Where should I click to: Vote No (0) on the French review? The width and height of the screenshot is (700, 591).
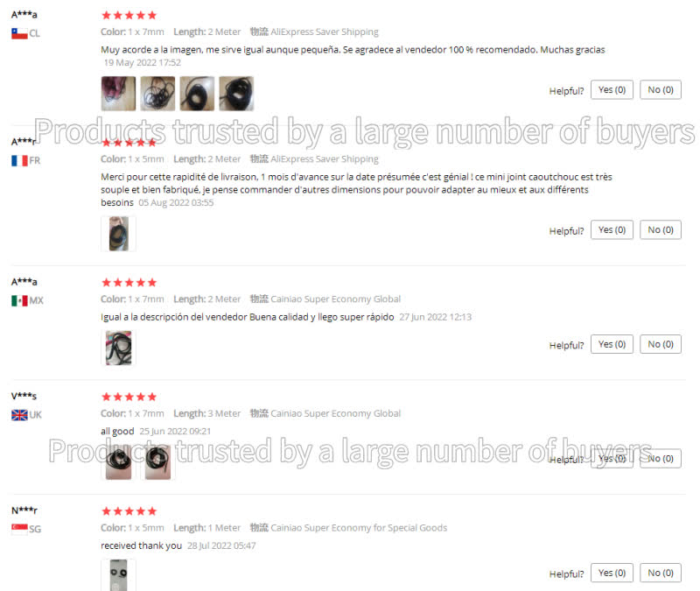click(x=661, y=229)
